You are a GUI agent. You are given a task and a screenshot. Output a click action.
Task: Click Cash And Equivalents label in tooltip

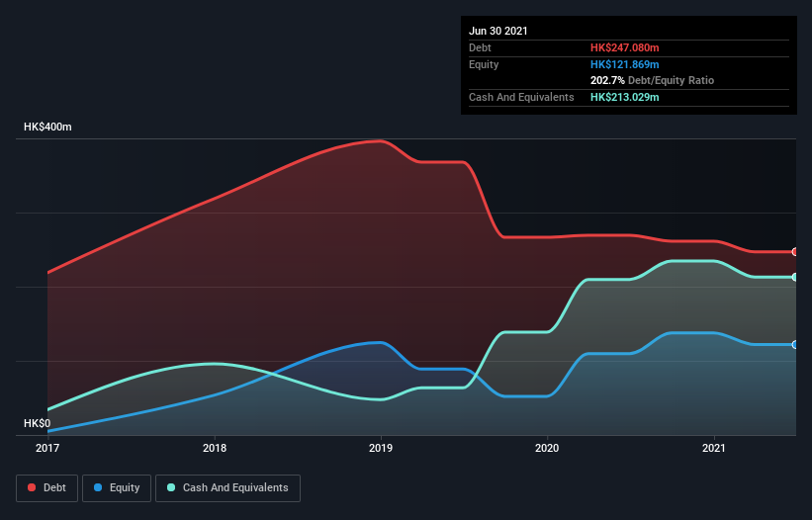pyautogui.click(x=521, y=97)
